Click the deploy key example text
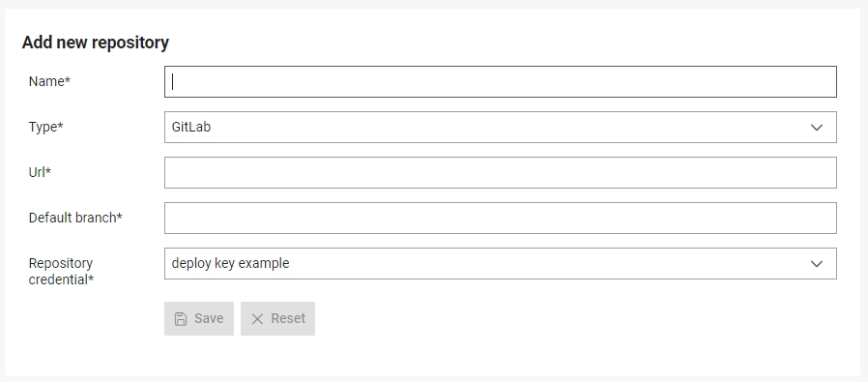This screenshot has width=868, height=382. click(x=230, y=263)
